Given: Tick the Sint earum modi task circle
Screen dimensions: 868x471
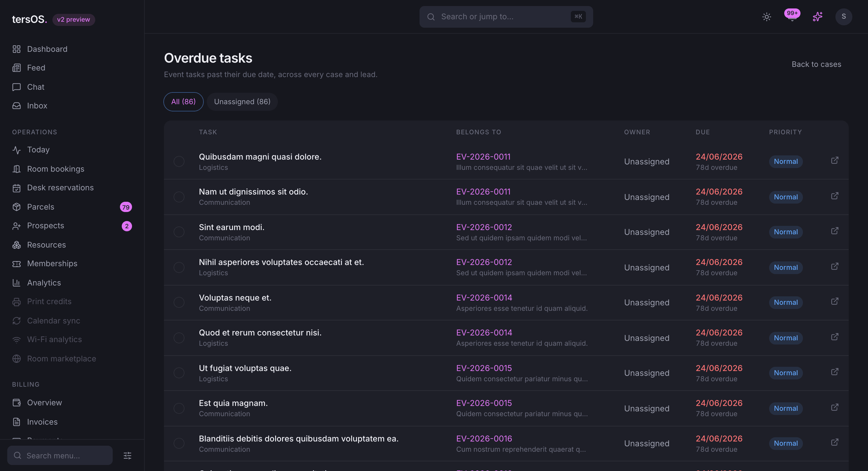Looking at the screenshot, I should tap(179, 232).
